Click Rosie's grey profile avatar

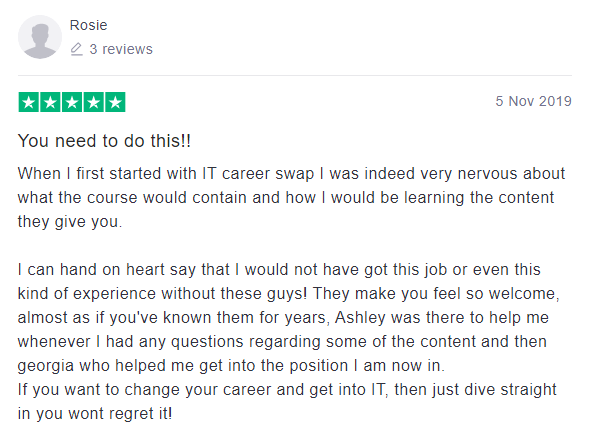[x=40, y=37]
